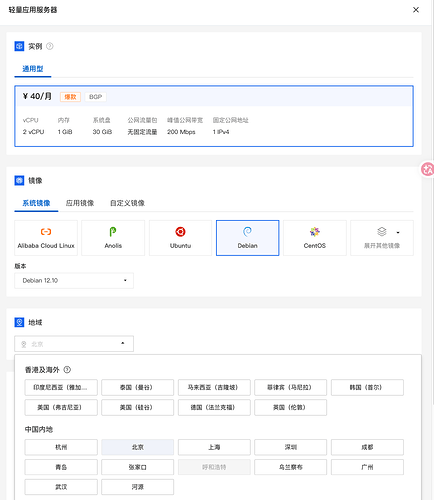This screenshot has height=500, width=434.
Task: Select the 杭州 region
Action: point(61,447)
